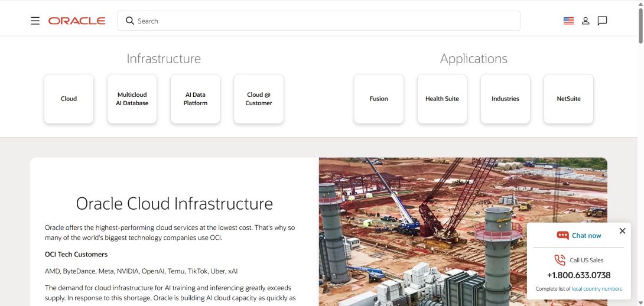Open the user account icon
This screenshot has width=644, height=306.
pyautogui.click(x=586, y=21)
